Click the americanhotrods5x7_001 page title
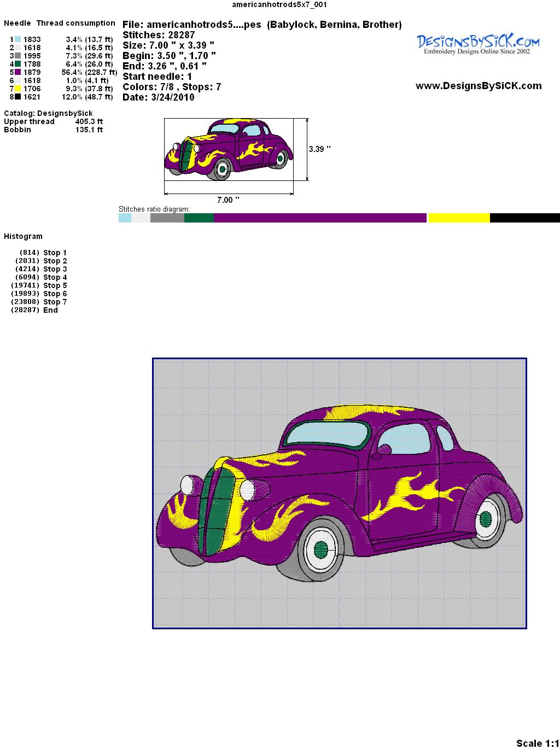The height and width of the screenshot is (749, 560). (279, 5)
